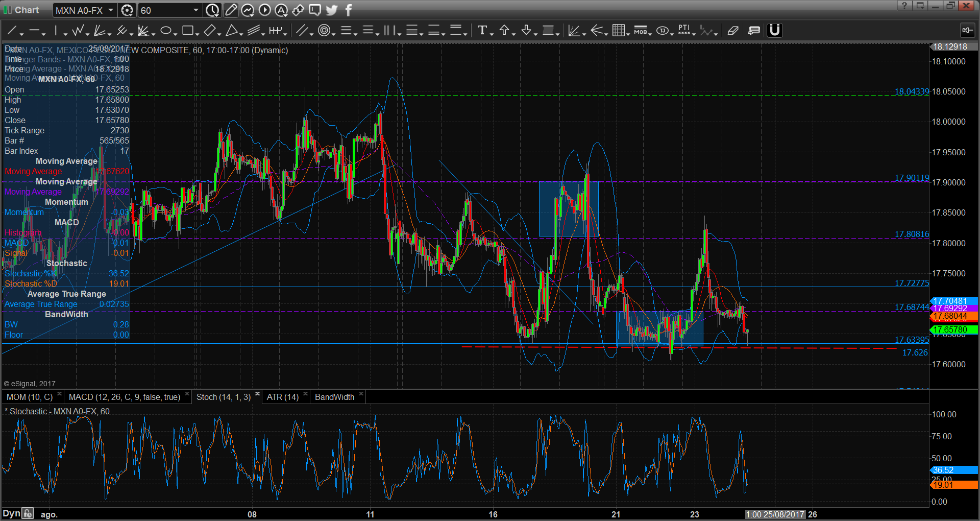The image size is (980, 521).
Task: Open the help question-mark button
Action: coord(904,6)
